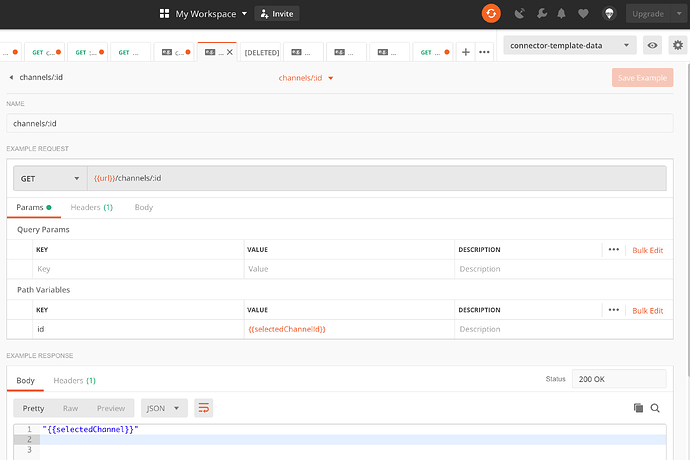The image size is (690, 460).
Task: Click the {{selectedChannelId}} value cell
Action: click(349, 329)
